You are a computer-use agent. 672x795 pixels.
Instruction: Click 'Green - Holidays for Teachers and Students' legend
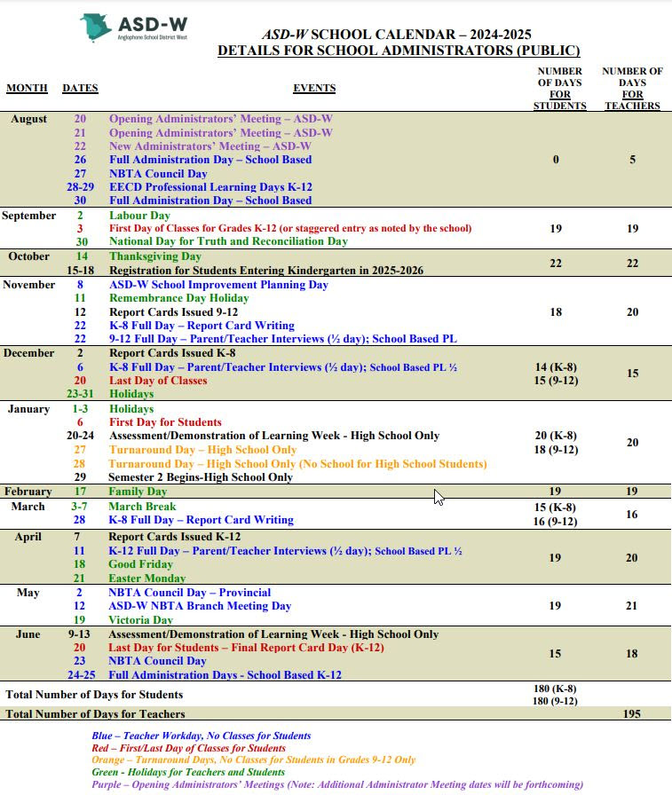tap(188, 772)
